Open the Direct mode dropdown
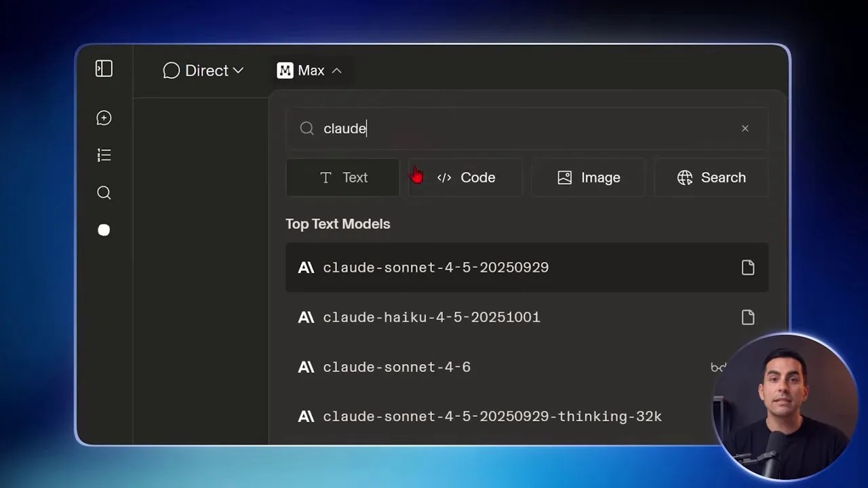The width and height of the screenshot is (868, 488). [203, 70]
